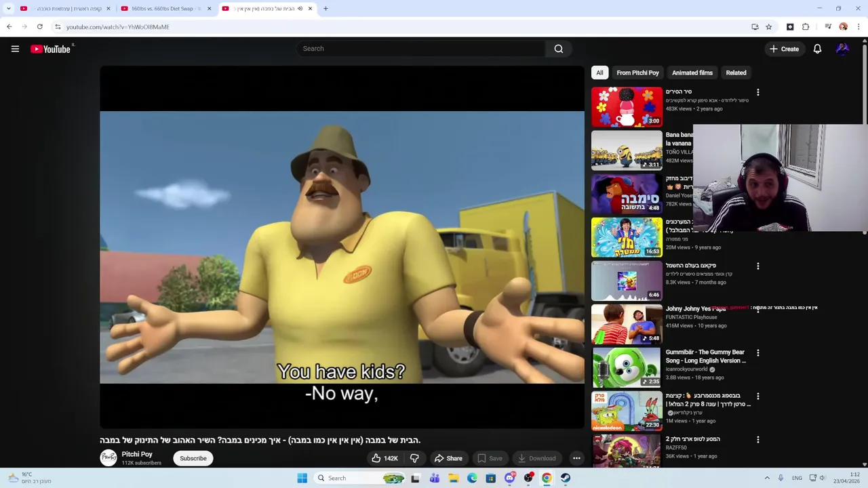Close the 160lbs vs. 660lbs Diet Swap tab
Viewport: 868px width, 488px height.
209,9
